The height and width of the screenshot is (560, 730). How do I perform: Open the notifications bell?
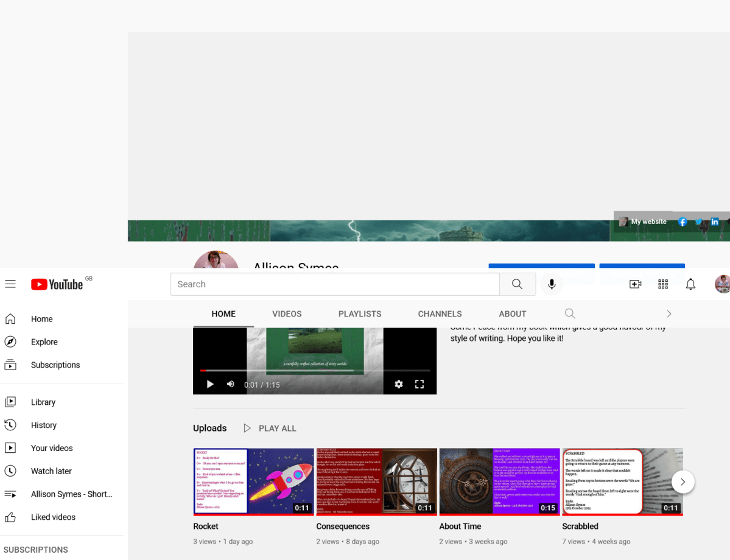point(690,284)
